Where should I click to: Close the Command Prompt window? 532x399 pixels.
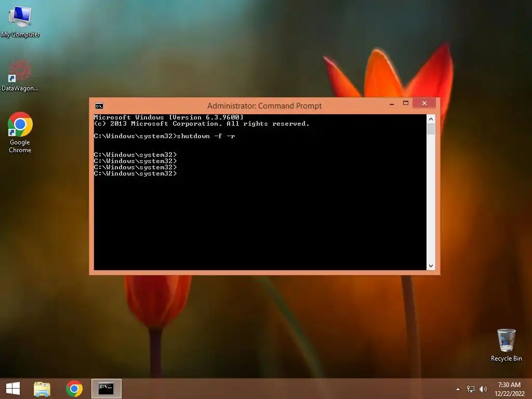tap(424, 103)
